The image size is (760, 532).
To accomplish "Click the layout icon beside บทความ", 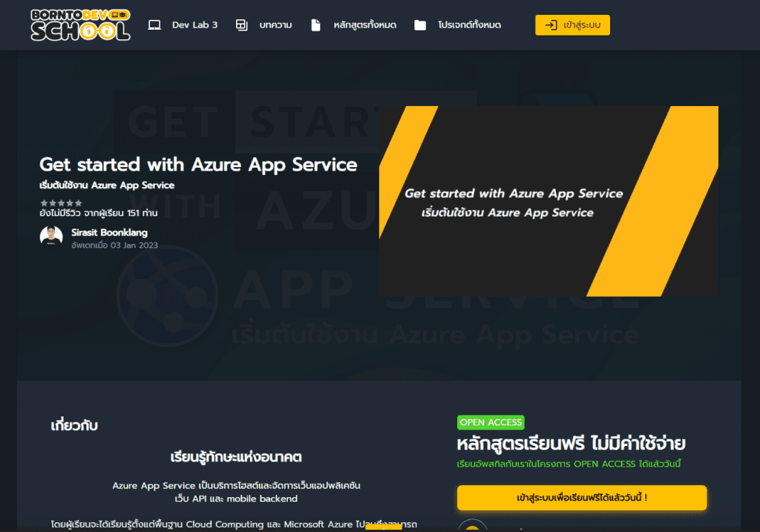I will point(241,24).
